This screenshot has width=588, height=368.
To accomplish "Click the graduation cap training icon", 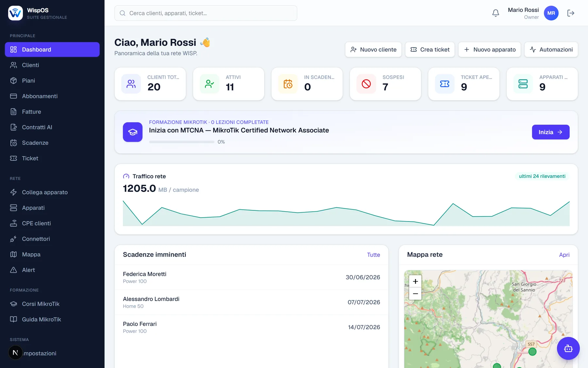I will tap(133, 132).
